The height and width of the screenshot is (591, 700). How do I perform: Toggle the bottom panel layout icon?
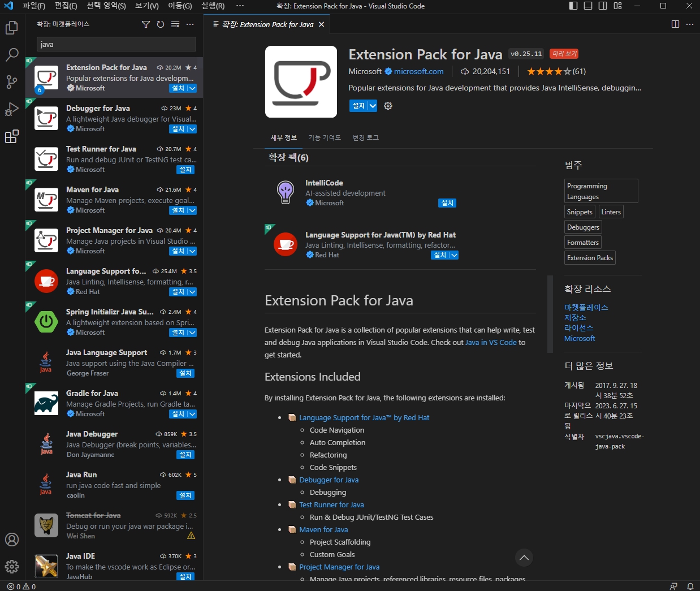tap(588, 6)
